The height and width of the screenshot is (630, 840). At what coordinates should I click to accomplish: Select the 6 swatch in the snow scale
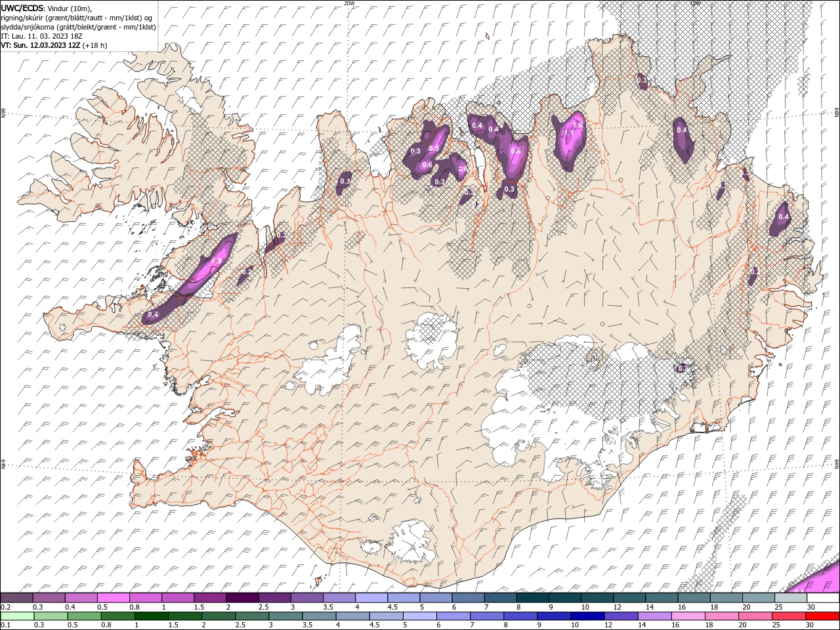(x=468, y=598)
